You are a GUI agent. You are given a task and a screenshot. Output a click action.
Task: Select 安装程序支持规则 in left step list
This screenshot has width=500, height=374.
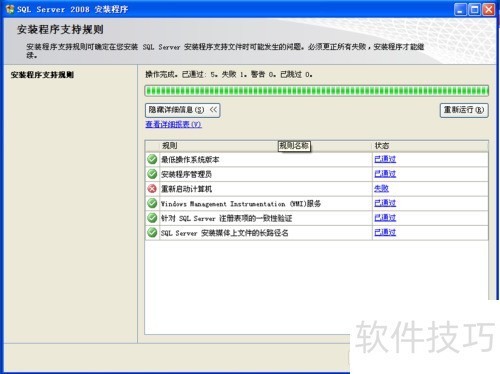point(42,75)
